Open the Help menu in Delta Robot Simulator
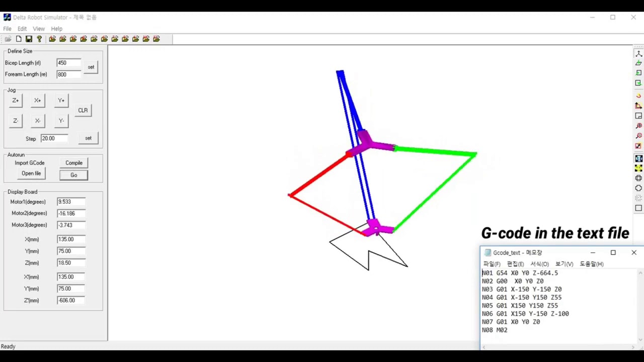Viewport: 644px width, 362px height. pos(56,29)
